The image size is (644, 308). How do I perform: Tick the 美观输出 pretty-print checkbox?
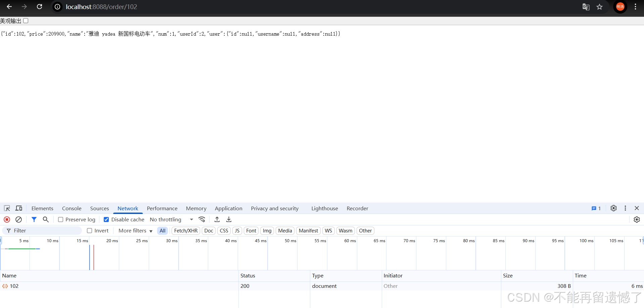coord(26,21)
